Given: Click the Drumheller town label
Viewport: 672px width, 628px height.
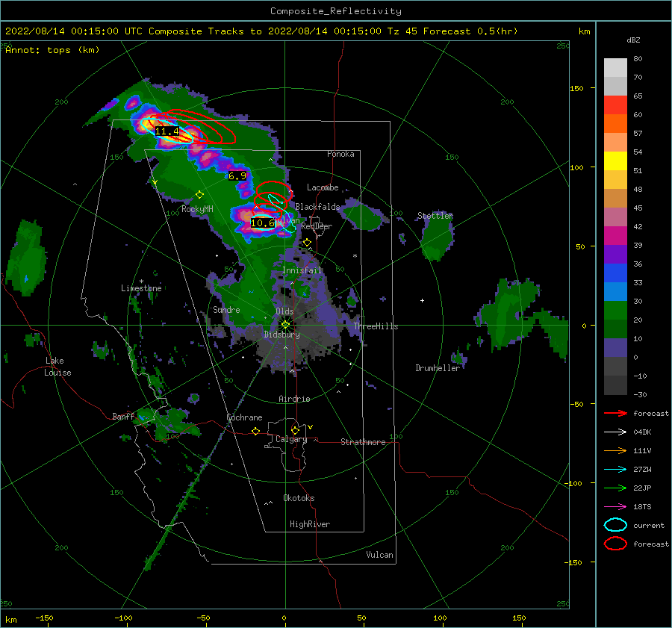Looking at the screenshot, I should click(x=438, y=368).
